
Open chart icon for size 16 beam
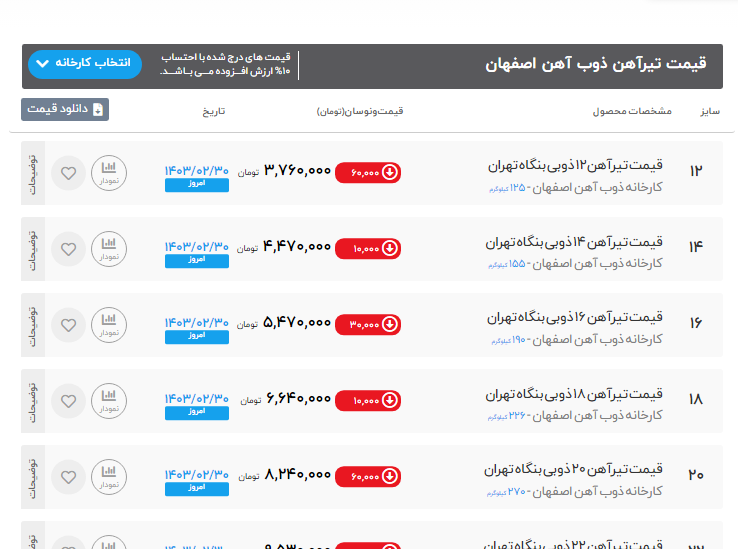[x=109, y=325]
